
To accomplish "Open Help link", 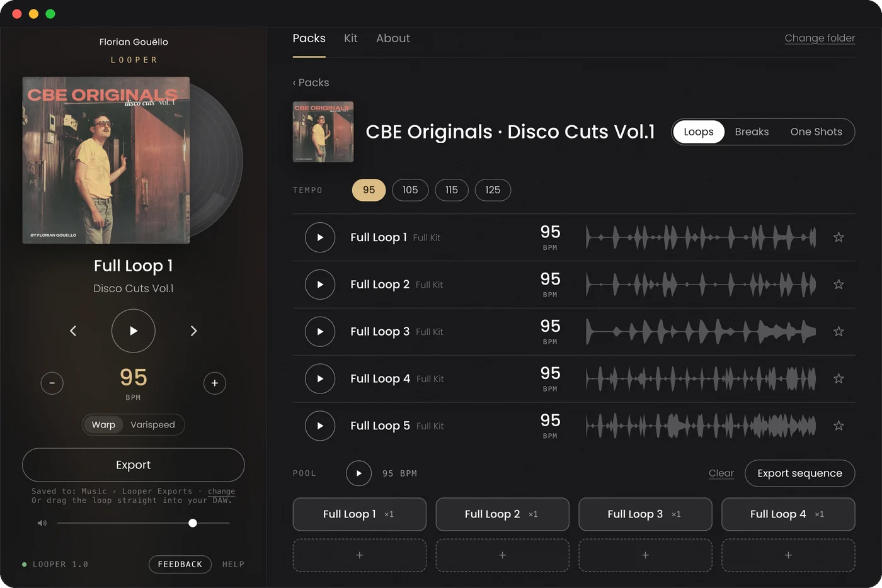I will pos(233,565).
